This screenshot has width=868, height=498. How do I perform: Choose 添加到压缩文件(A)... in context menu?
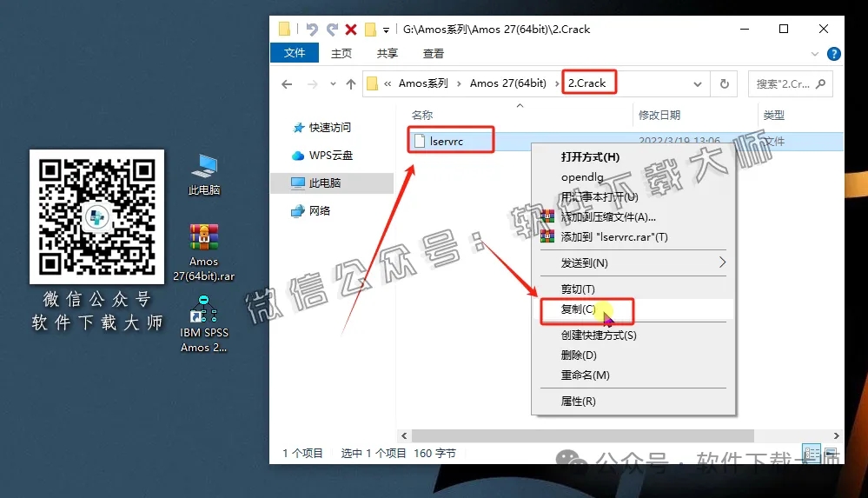pos(608,216)
